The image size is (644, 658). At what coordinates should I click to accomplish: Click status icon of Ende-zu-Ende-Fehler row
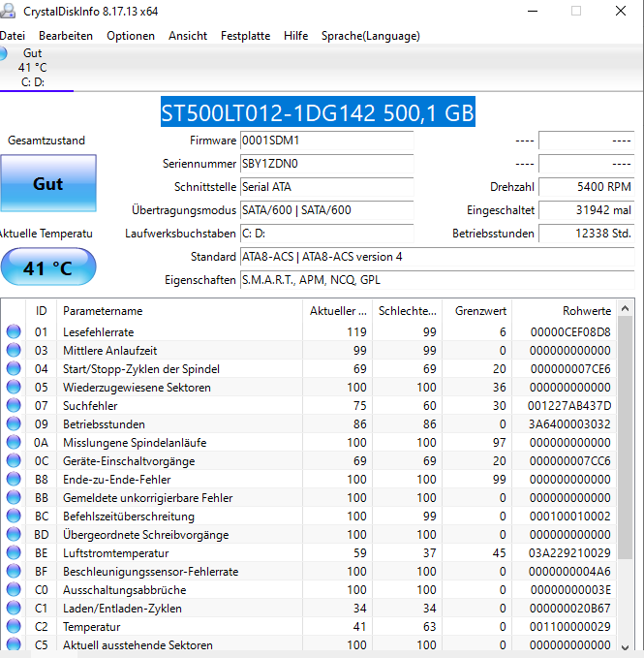click(14, 480)
